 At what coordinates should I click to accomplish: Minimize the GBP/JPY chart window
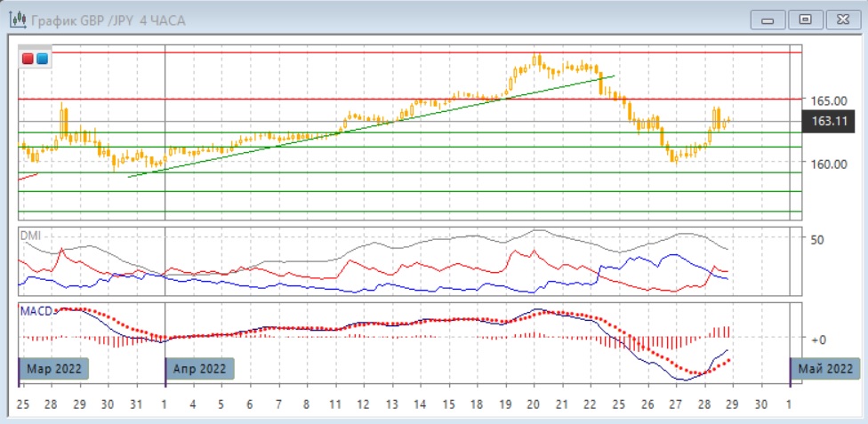click(x=768, y=19)
